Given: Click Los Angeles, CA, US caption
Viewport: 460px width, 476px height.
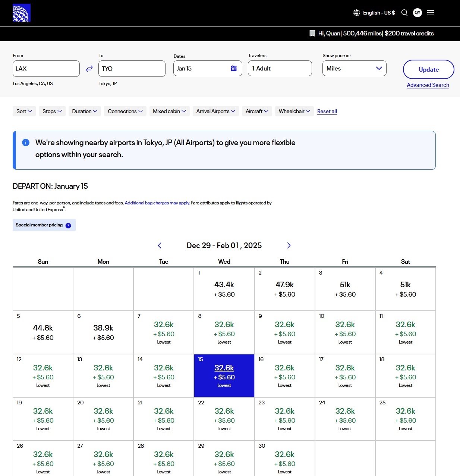Looking at the screenshot, I should [x=33, y=84].
